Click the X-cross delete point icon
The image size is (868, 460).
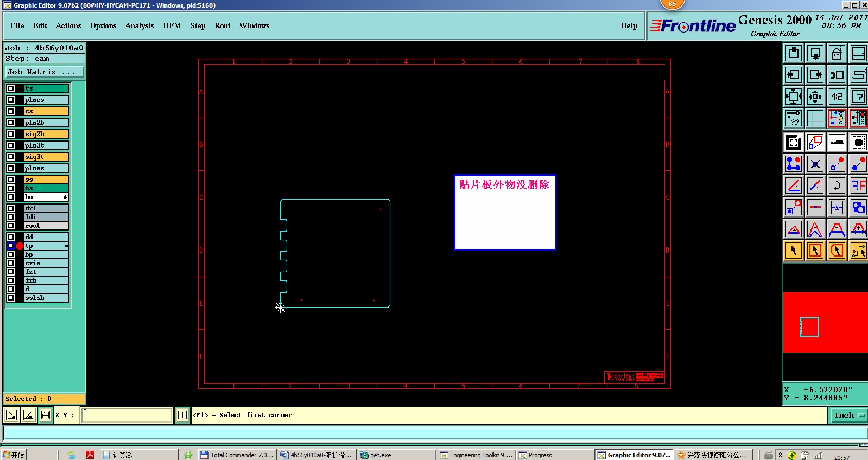815,164
